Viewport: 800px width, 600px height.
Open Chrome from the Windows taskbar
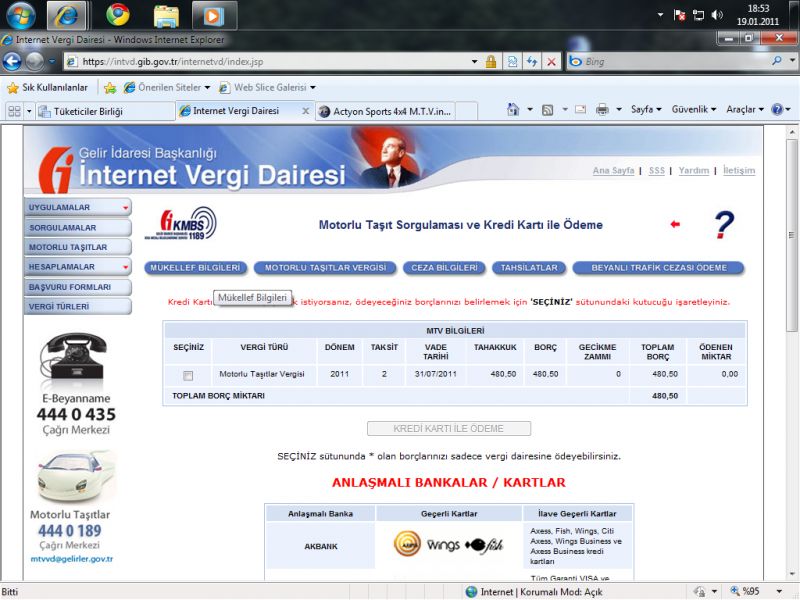[x=118, y=15]
